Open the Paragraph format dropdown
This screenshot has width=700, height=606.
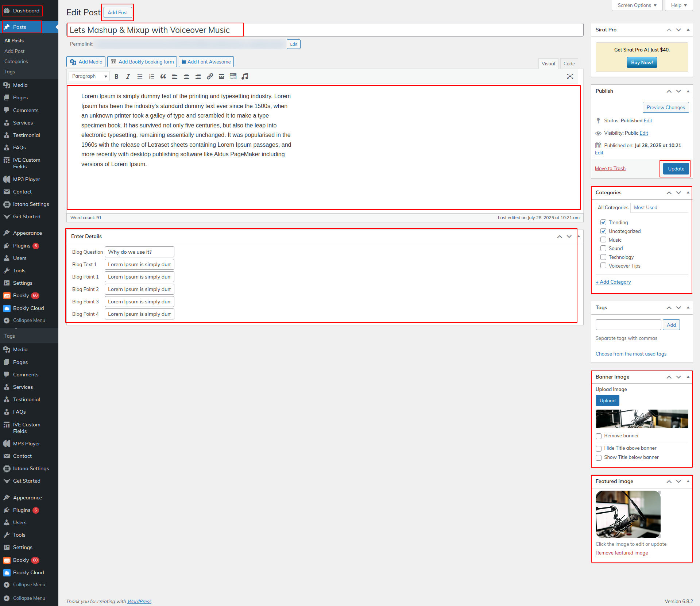89,76
